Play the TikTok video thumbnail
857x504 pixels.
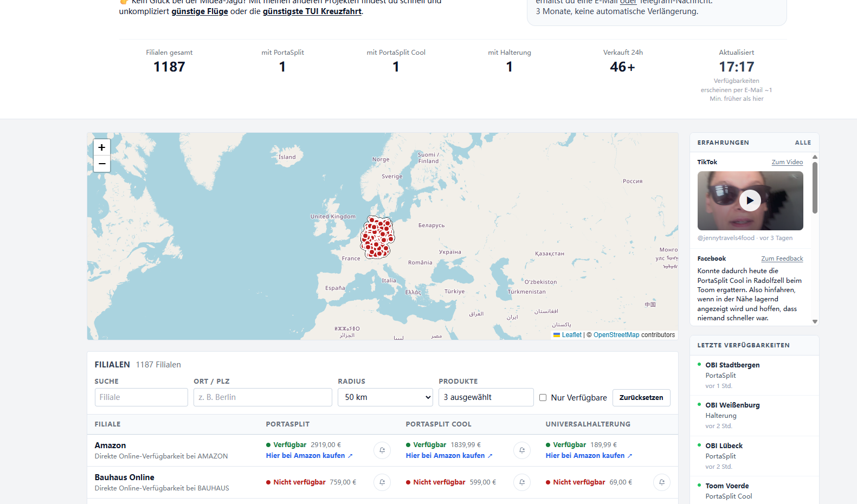(x=750, y=201)
